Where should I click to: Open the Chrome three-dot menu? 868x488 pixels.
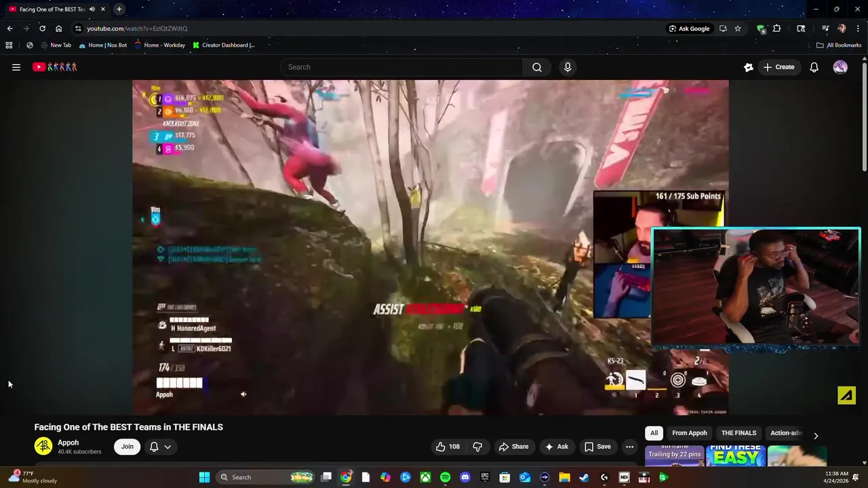pos(857,28)
